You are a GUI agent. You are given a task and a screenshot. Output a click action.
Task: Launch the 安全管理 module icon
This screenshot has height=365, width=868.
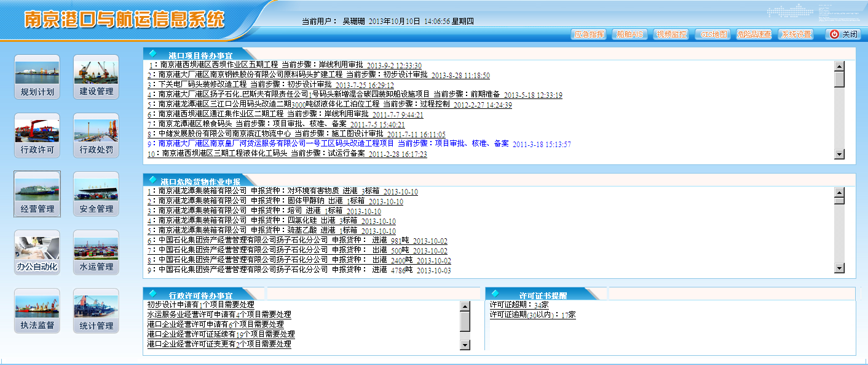point(96,195)
